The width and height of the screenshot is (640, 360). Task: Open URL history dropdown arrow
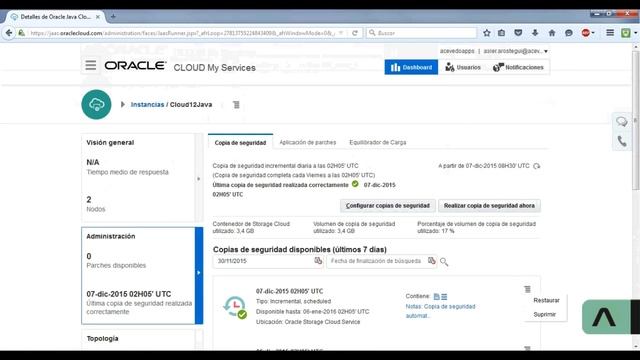341,33
